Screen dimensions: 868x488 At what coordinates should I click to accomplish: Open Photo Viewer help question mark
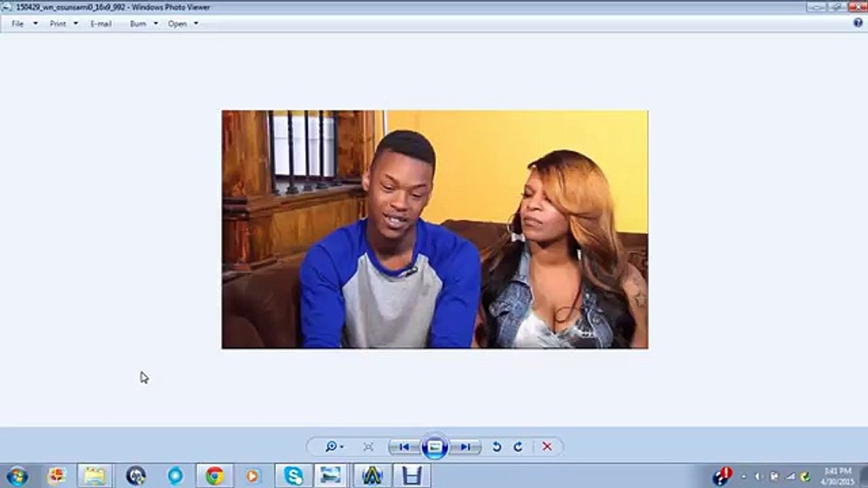click(858, 22)
